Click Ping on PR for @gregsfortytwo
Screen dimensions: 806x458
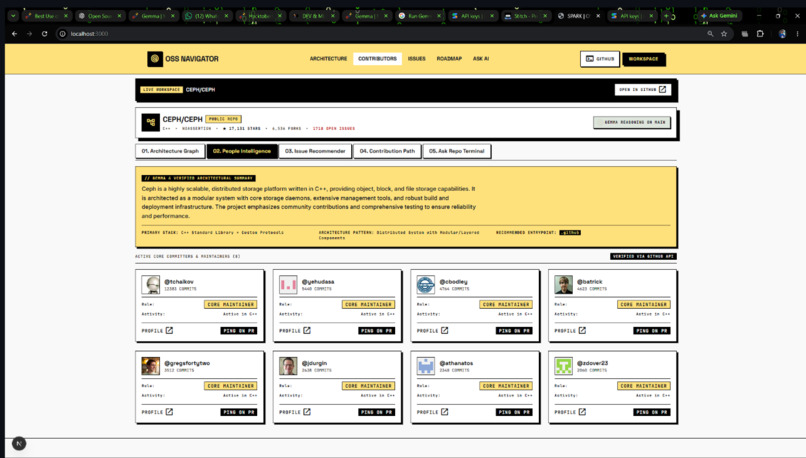pos(239,412)
